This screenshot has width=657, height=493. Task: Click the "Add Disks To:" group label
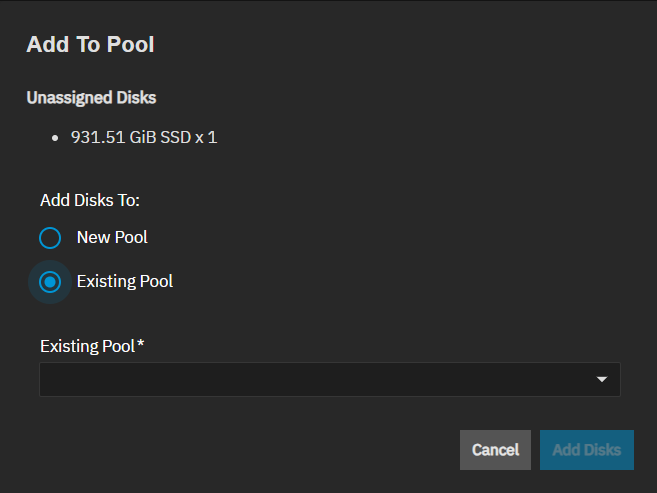pyautogui.click(x=90, y=200)
